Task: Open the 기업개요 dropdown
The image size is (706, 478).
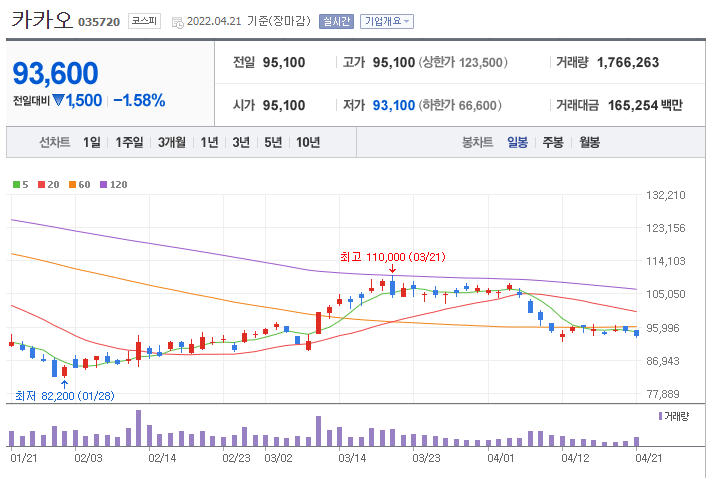Action: click(x=387, y=22)
